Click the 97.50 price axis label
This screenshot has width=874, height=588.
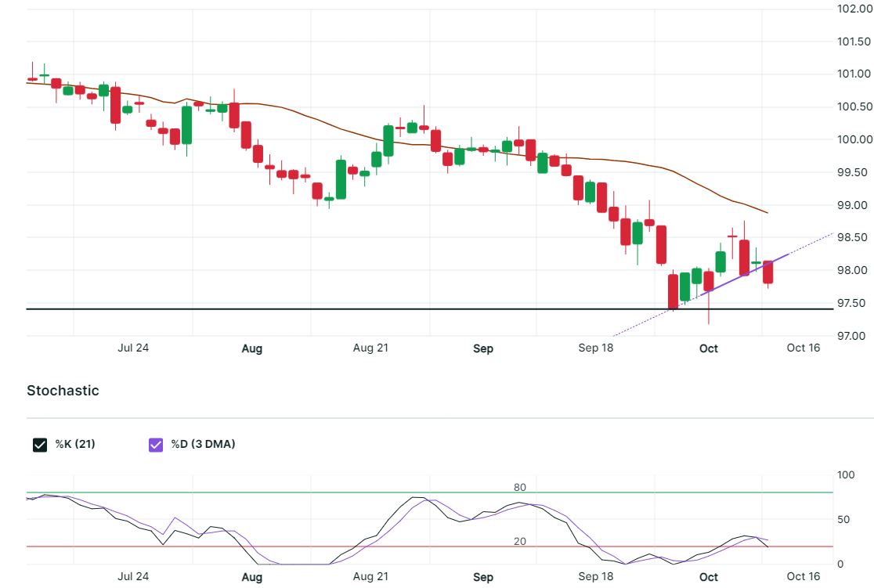[852, 303]
